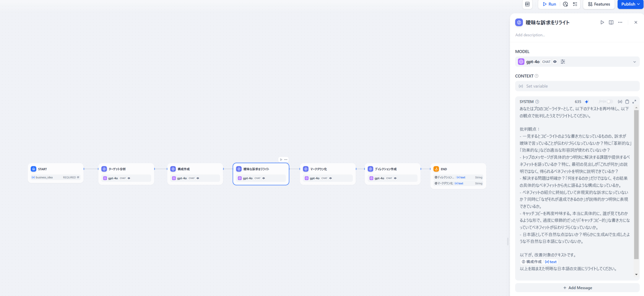The image size is (644, 296).
Task: Open the run history clock icon
Action: click(565, 4)
